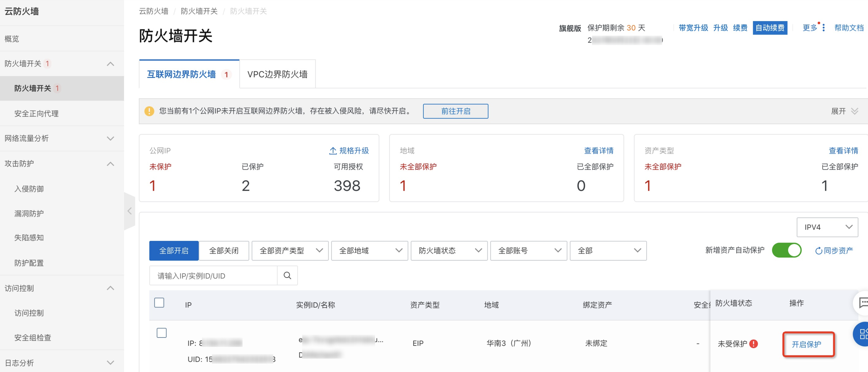Viewport: 868px width, 372px height.
Task: Click the blue grid floating icon
Action: click(862, 334)
